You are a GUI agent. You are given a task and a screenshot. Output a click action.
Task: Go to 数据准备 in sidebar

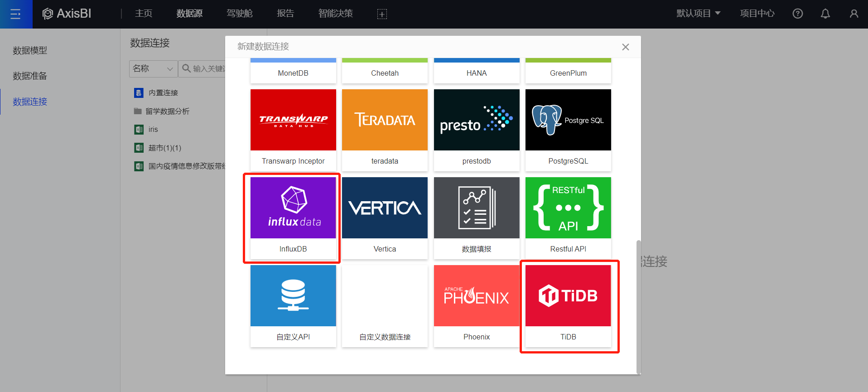pos(30,76)
